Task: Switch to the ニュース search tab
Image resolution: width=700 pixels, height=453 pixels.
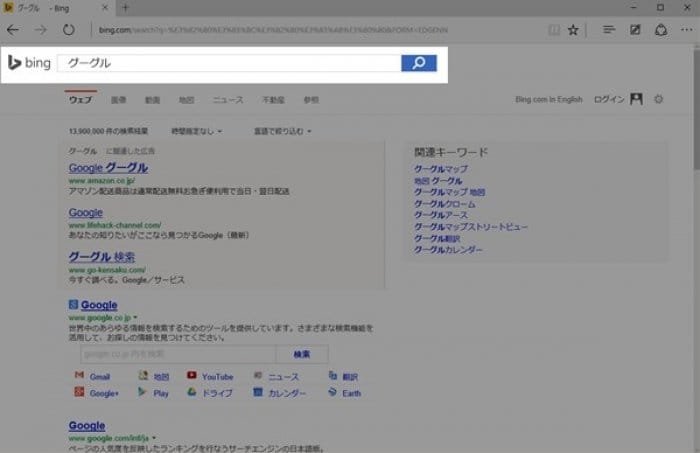Action: click(228, 100)
